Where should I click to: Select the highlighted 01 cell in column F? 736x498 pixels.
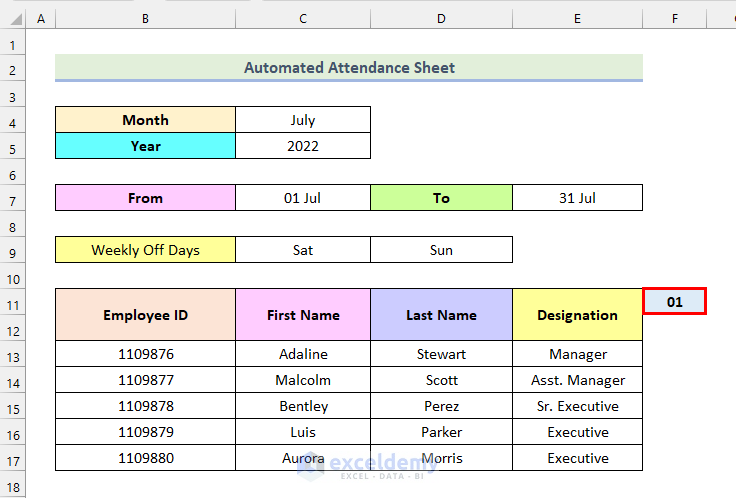coord(675,301)
